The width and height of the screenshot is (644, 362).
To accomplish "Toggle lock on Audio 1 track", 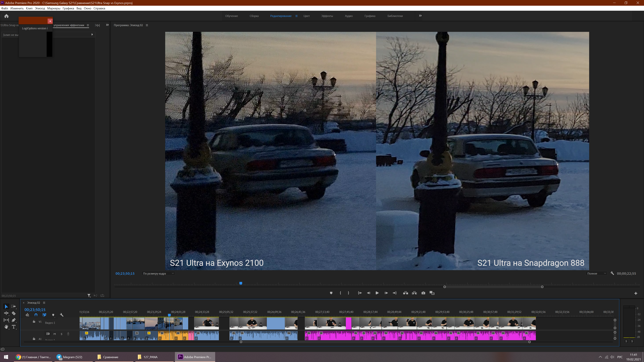I will tap(34, 339).
